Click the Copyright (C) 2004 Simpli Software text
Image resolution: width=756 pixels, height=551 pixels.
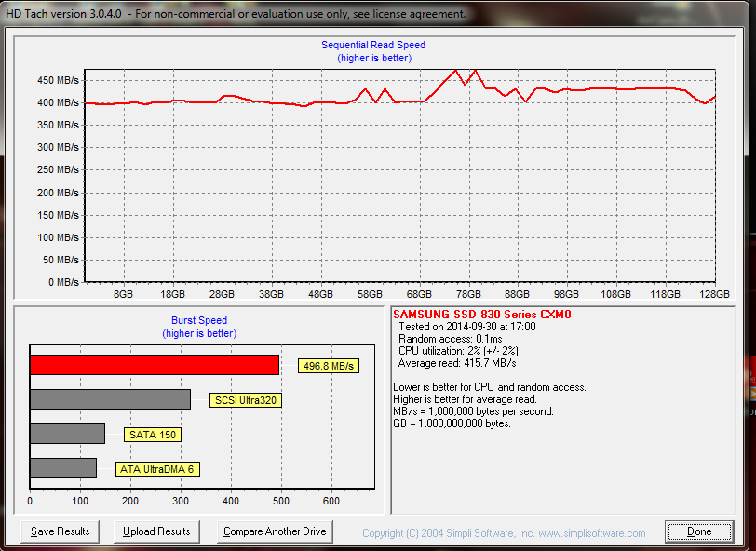tap(449, 533)
